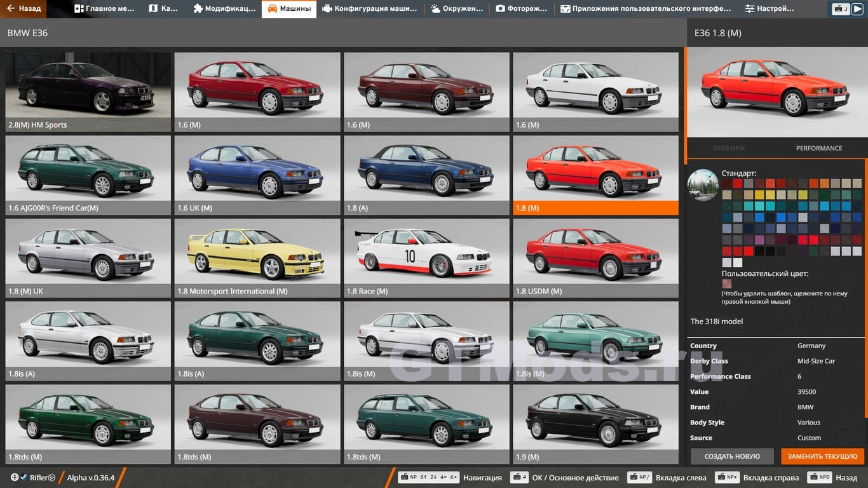The height and width of the screenshot is (488, 868).
Task: Choose the bright red 1.6 (M) configuration
Action: pos(257,91)
